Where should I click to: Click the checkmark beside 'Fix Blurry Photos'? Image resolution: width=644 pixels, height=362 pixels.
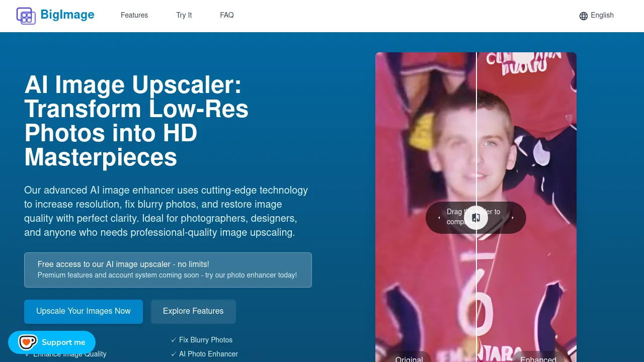(x=174, y=340)
